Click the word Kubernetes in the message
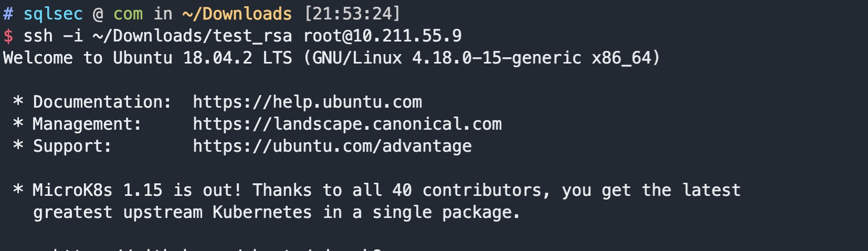This screenshot has width=868, height=251. point(262,212)
